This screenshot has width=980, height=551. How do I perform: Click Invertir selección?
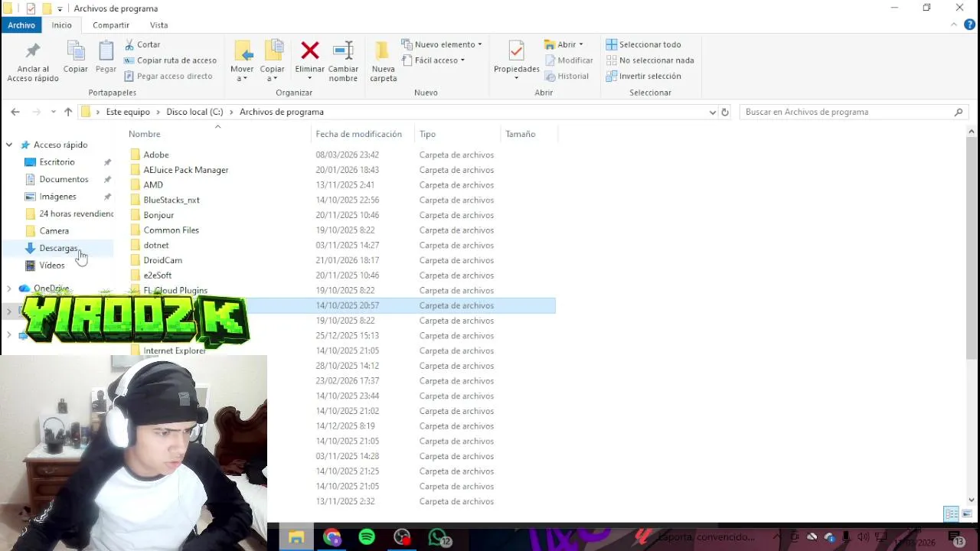coord(643,76)
